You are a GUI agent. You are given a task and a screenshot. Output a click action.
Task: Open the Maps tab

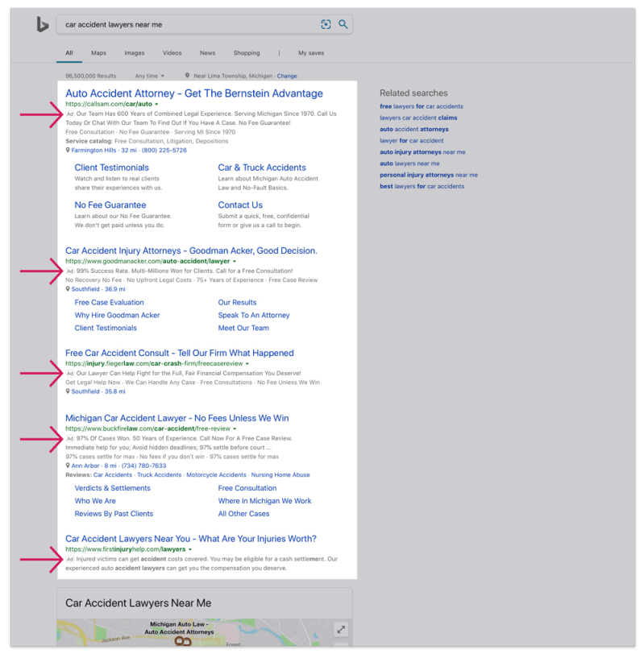click(98, 53)
